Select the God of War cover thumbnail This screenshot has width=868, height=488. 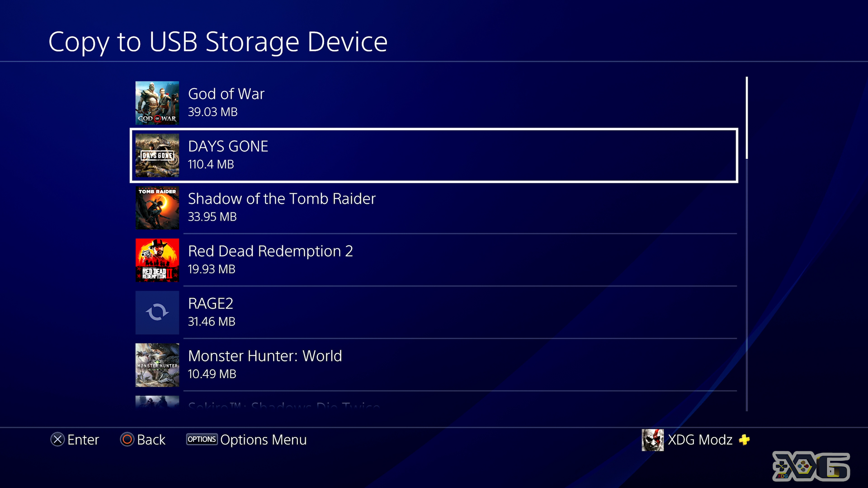click(x=157, y=103)
